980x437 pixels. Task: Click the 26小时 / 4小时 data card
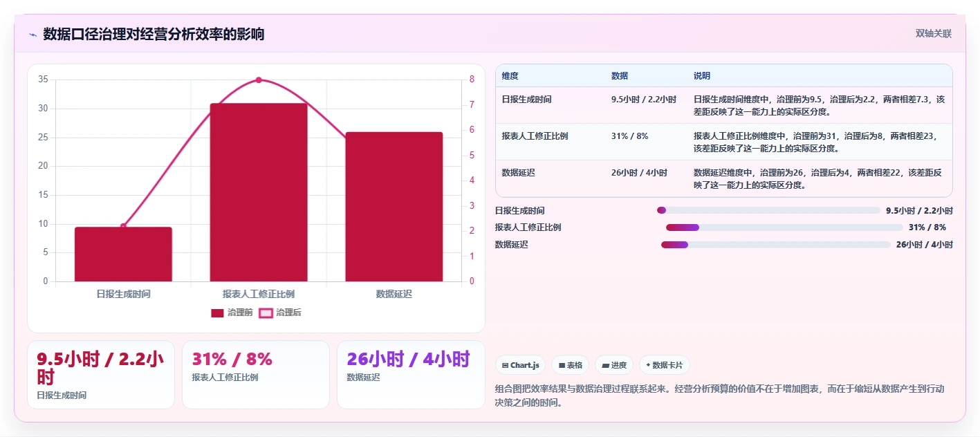(x=411, y=375)
